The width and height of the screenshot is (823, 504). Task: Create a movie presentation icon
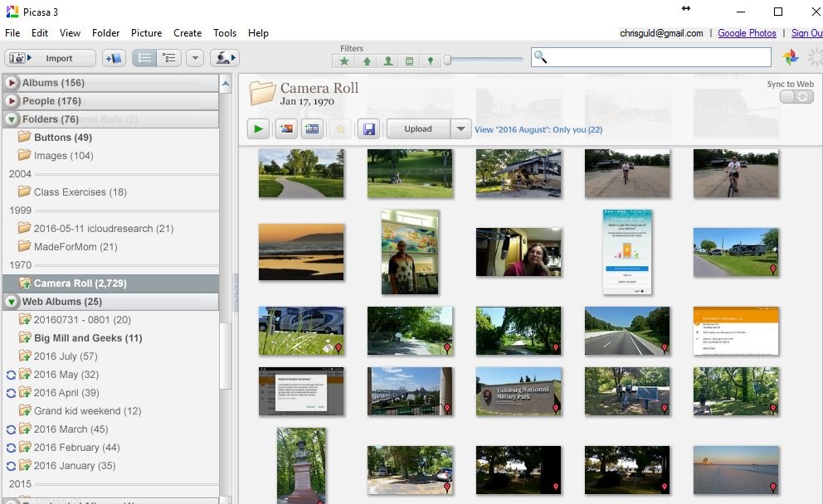(312, 129)
